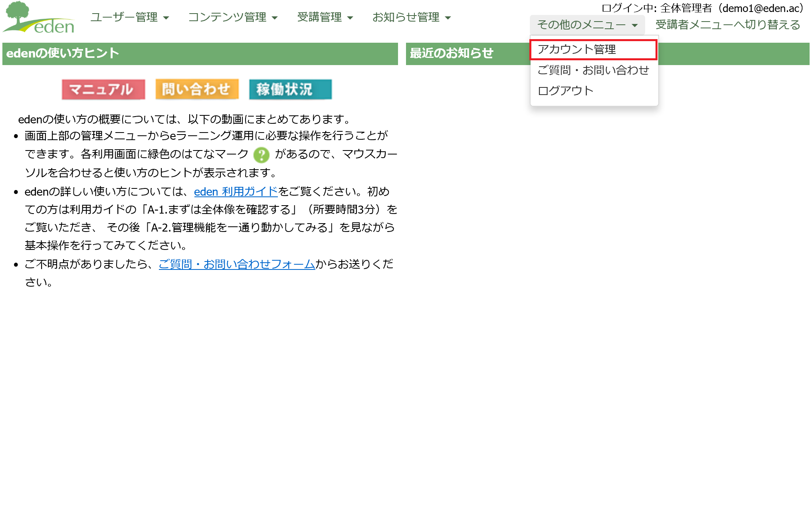Open the eden 利用ガイド link
The width and height of the screenshot is (812, 511).
[236, 192]
